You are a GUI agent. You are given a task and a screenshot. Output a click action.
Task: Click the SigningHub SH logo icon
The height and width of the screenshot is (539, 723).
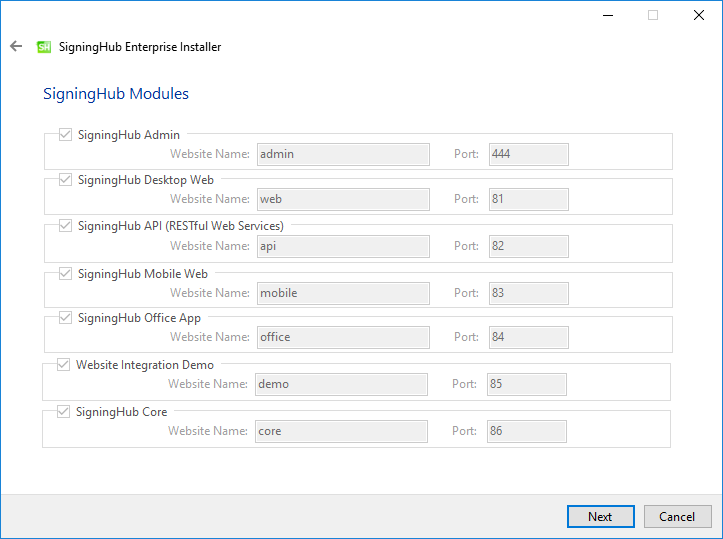[x=44, y=47]
